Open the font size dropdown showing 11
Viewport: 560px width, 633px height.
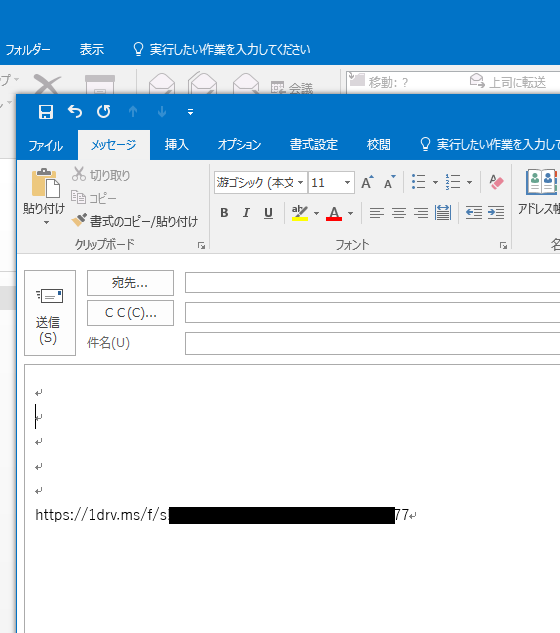click(x=347, y=182)
